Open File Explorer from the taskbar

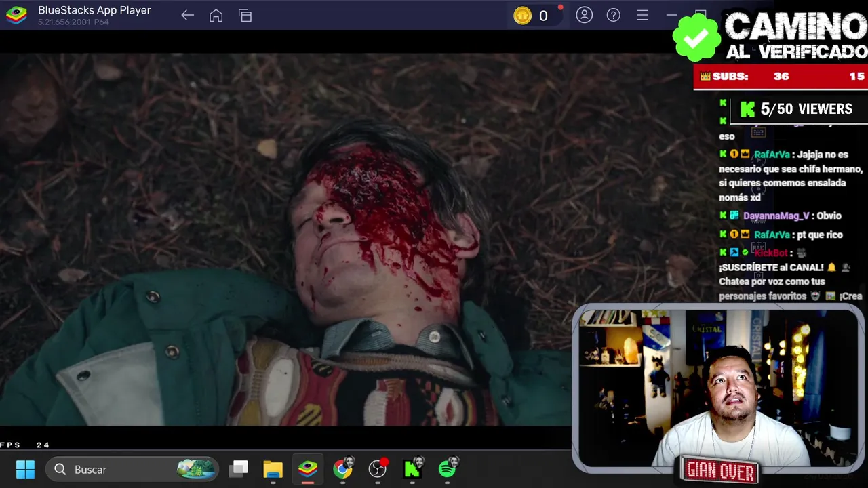[x=273, y=469]
